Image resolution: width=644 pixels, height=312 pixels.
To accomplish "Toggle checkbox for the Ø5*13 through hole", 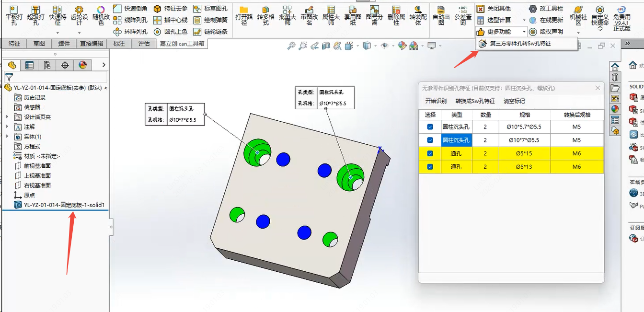I will click(430, 167).
